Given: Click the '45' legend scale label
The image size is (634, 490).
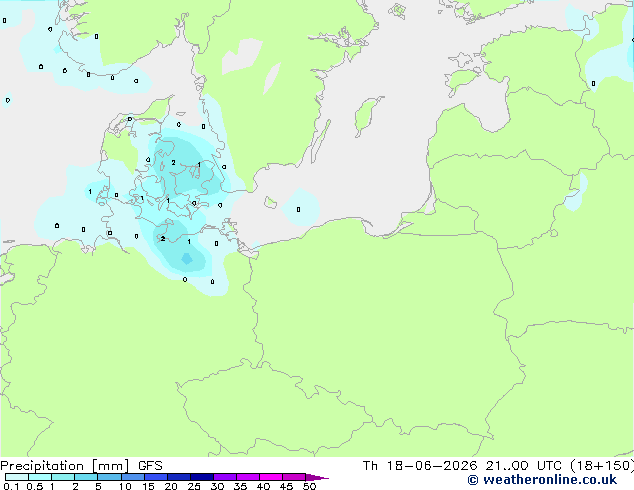Looking at the screenshot, I should [x=286, y=486].
